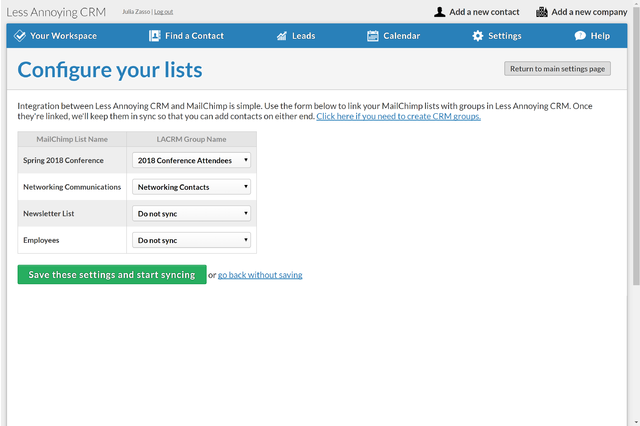Open the group dropdown for Networking Communications
Viewport: 640px width, 426px height.
click(191, 187)
